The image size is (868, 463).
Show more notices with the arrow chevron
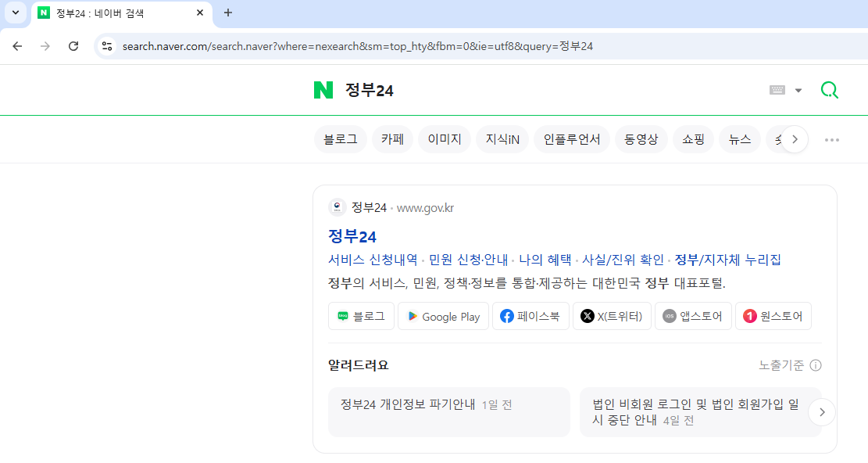[822, 411]
